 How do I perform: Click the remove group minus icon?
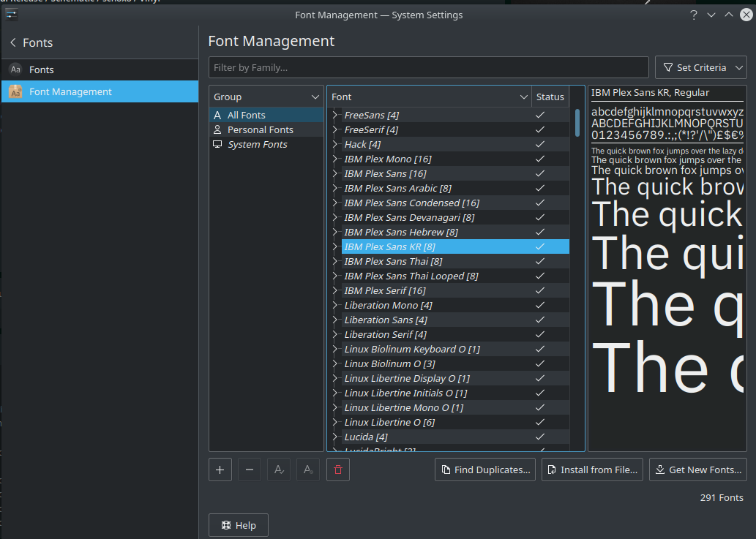[250, 470]
